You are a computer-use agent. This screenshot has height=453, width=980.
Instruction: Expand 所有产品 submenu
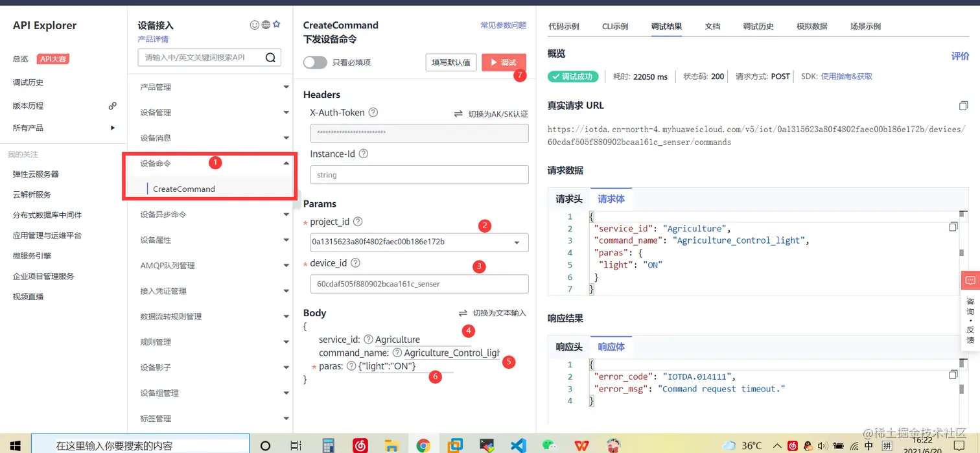pyautogui.click(x=113, y=128)
